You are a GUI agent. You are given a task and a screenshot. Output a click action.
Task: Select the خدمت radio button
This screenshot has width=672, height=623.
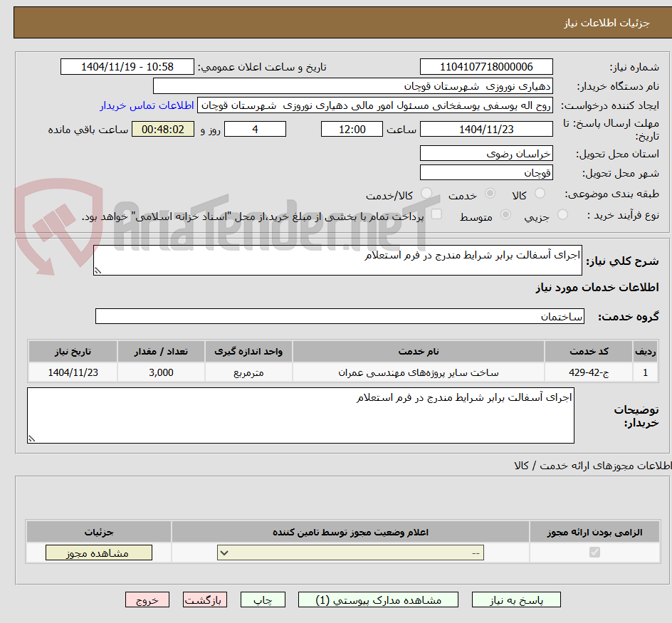490,194
